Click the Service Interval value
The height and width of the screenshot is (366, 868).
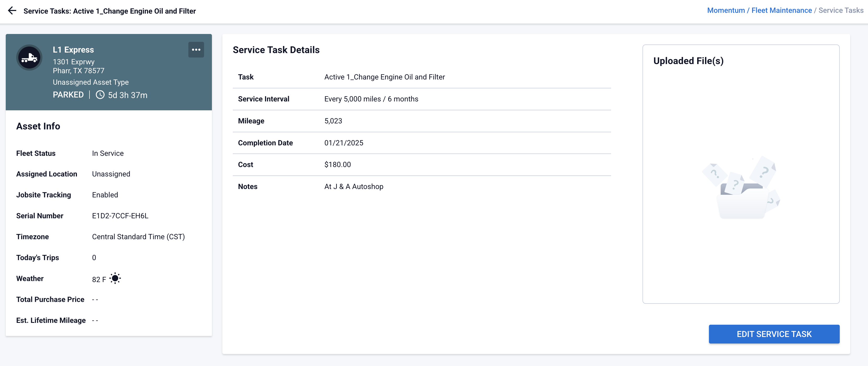pos(371,99)
